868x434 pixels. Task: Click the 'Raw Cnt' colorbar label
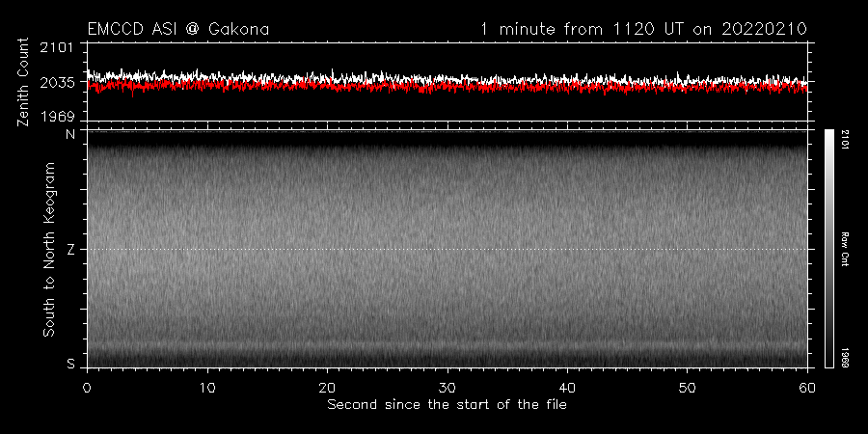pyautogui.click(x=846, y=249)
